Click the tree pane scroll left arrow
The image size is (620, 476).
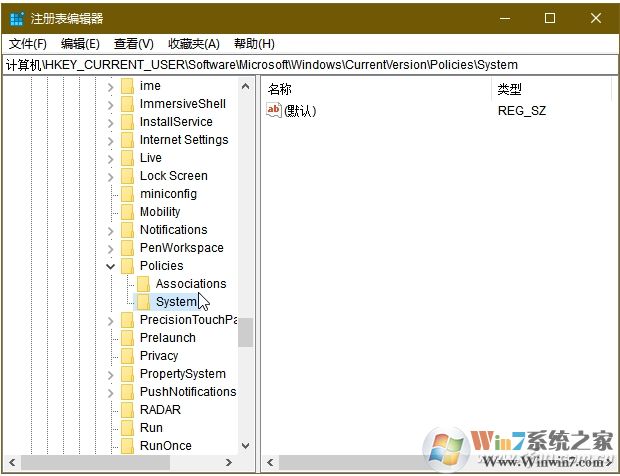pos(12,462)
